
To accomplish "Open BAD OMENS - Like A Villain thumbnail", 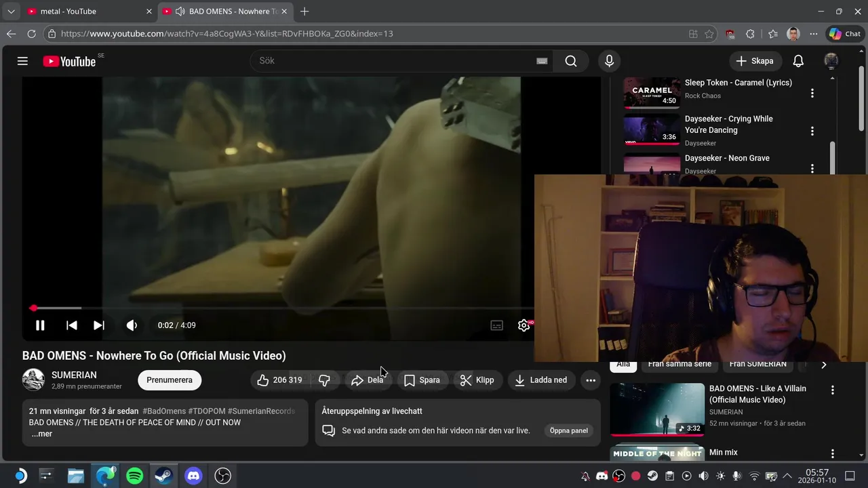I will [657, 409].
